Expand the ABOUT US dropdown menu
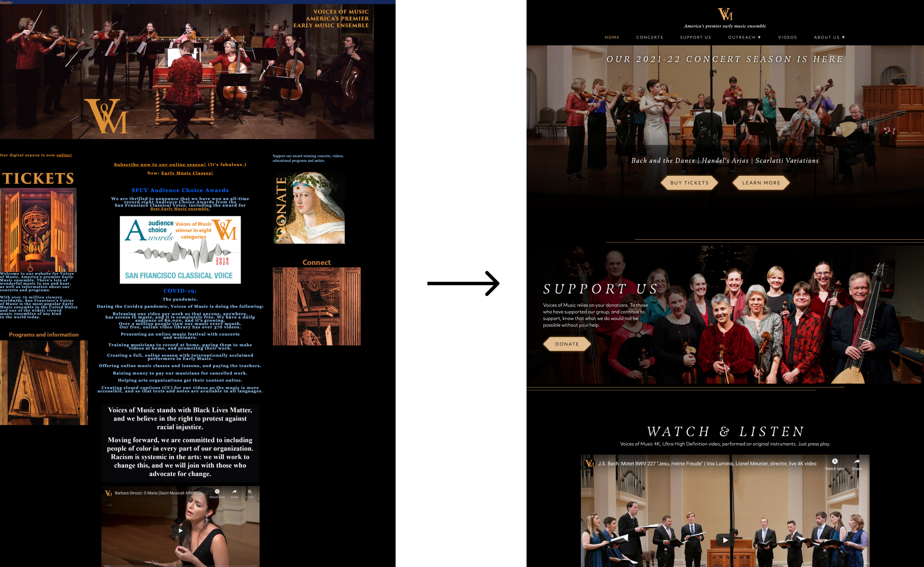Image resolution: width=924 pixels, height=567 pixels. 832,37
